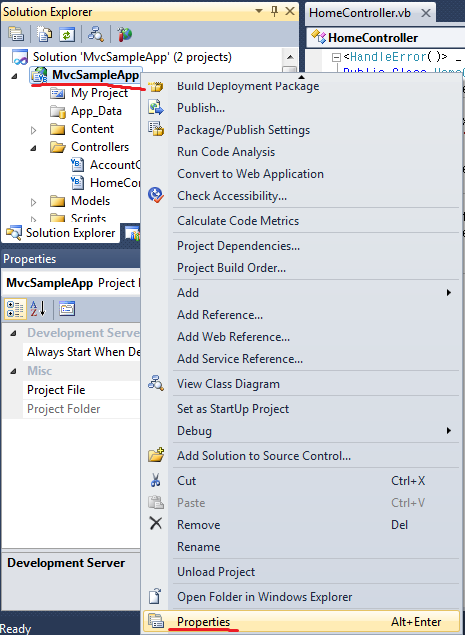
Task: Click the ASP.NET Configuration toolbar icon
Action: [124, 34]
